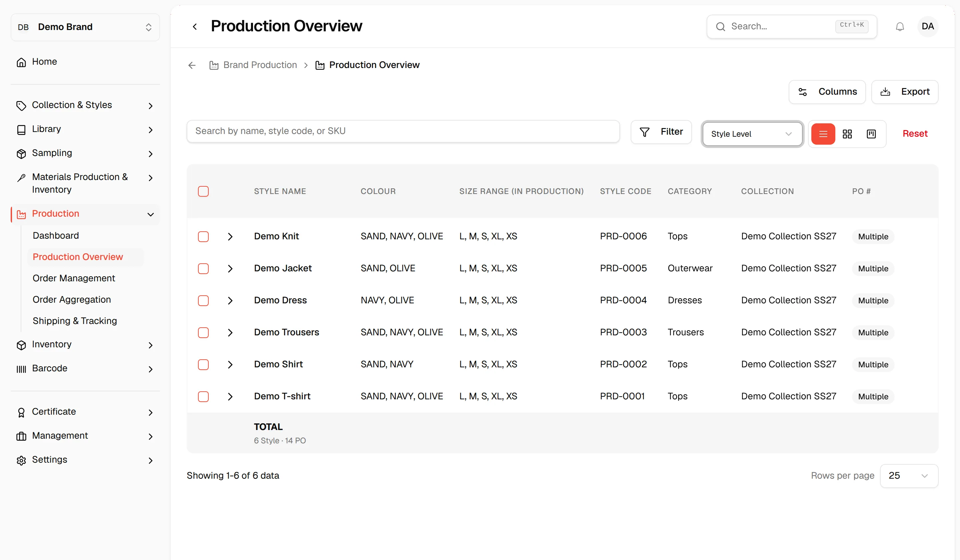960x560 pixels.
Task: Click the DA user avatar
Action: [x=928, y=27]
